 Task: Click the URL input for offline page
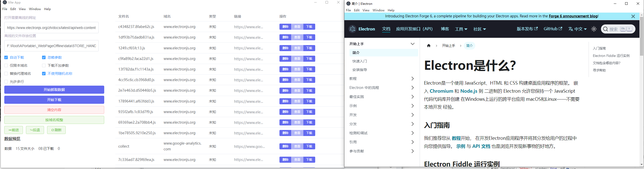tap(51, 28)
